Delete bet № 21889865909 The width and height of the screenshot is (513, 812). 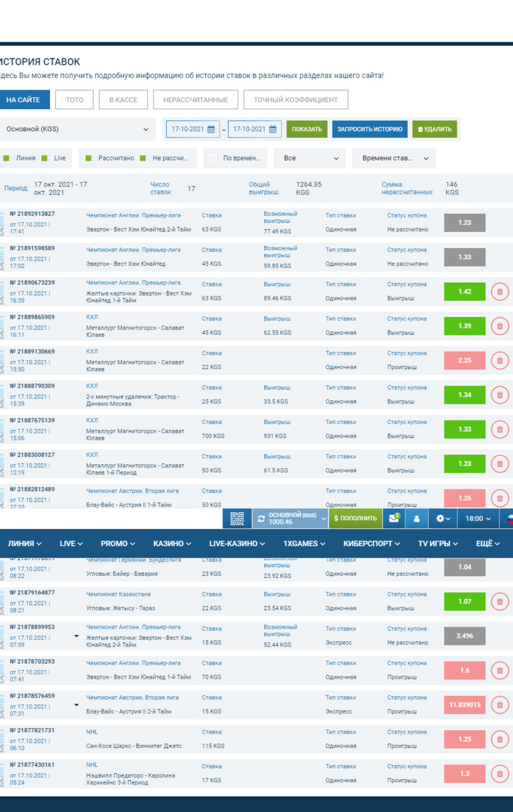pyautogui.click(x=500, y=326)
